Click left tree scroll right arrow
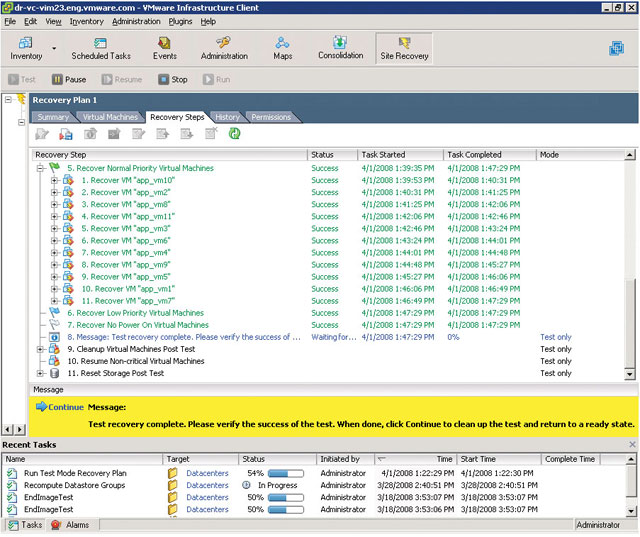Screen dimensions: 640x537 point(20,429)
